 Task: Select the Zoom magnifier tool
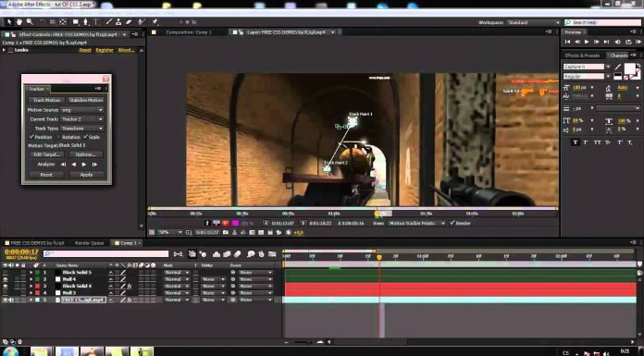coord(30,22)
